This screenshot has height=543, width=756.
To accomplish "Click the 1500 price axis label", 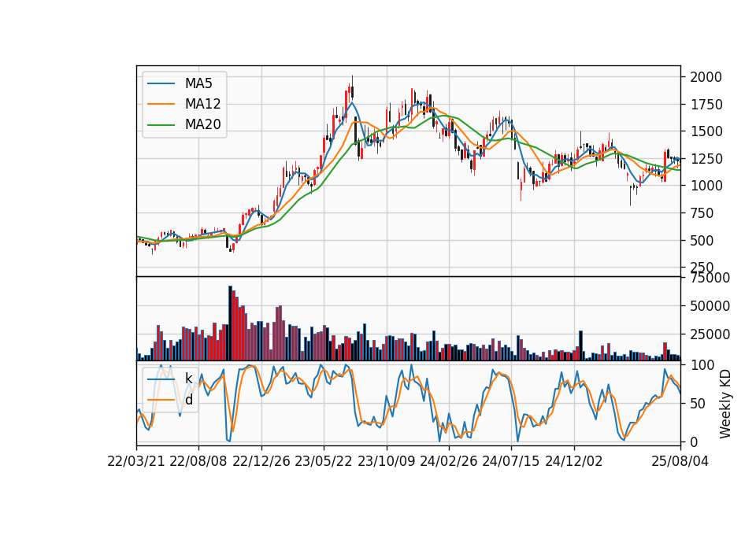I will [x=706, y=131].
